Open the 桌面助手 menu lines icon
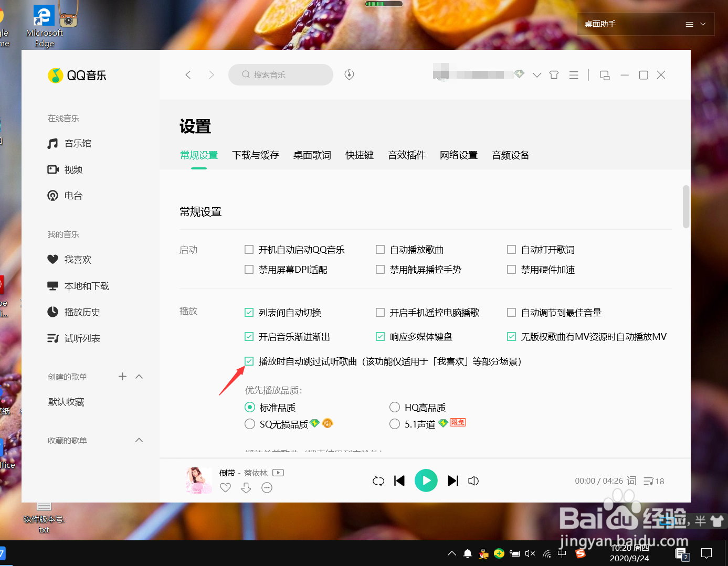728x566 pixels. (x=689, y=24)
